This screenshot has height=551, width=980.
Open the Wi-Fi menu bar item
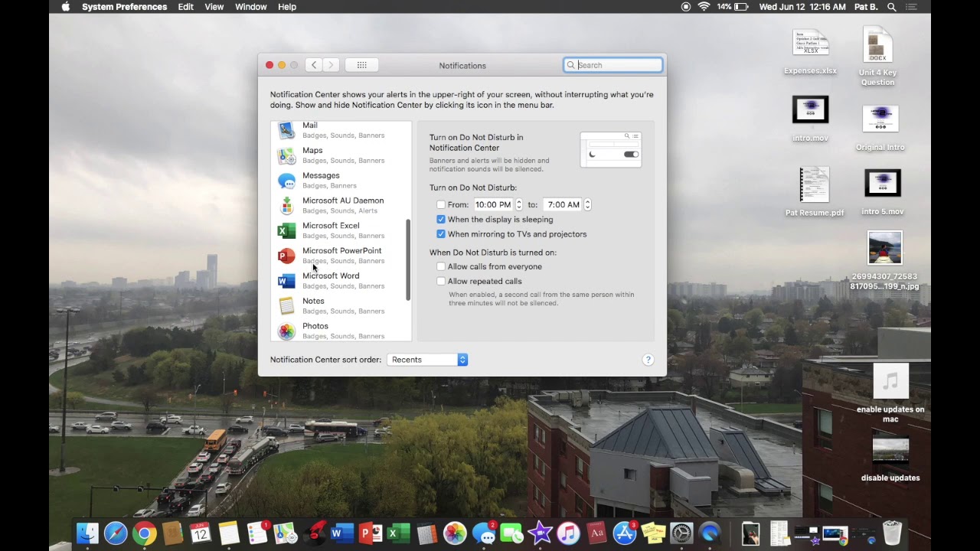point(704,7)
